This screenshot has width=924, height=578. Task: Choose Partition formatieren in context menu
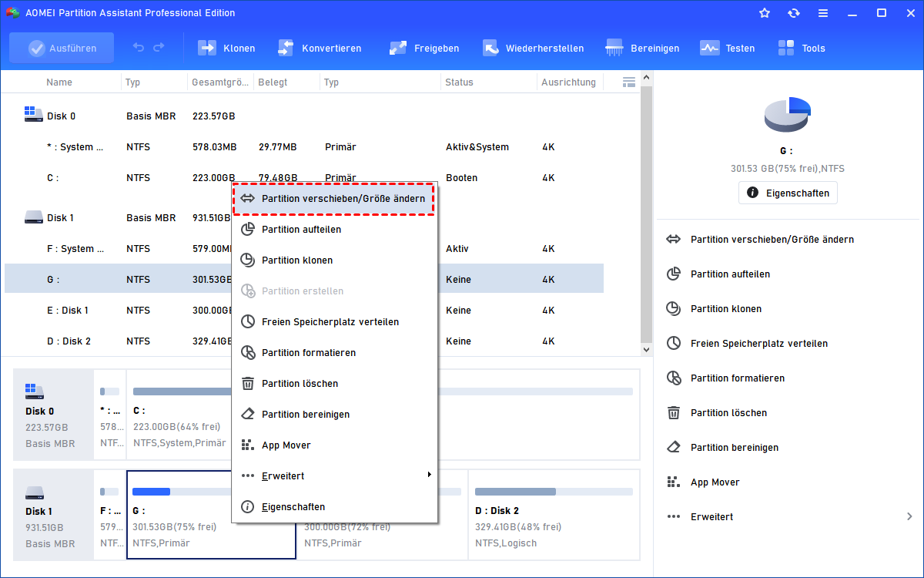[x=334, y=353]
